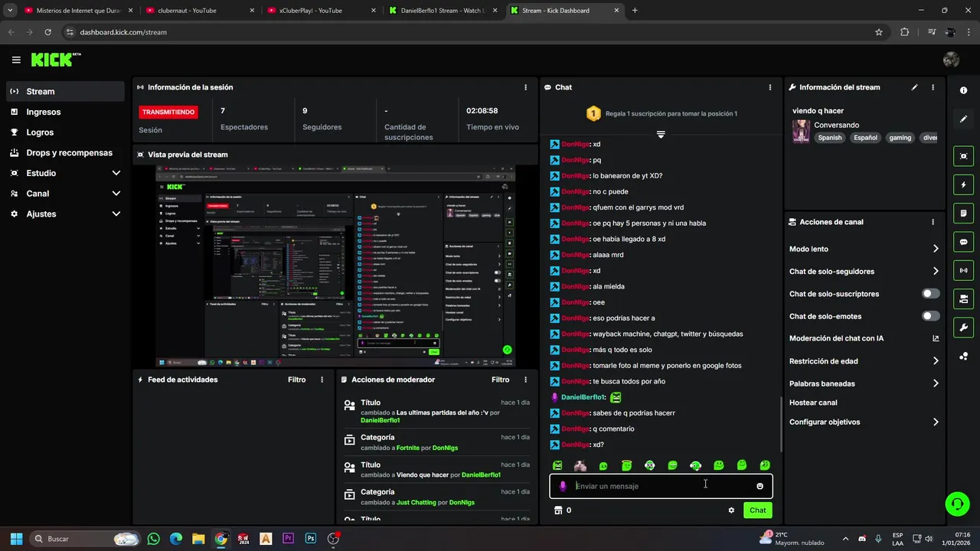Click the notes document sidebar icon
This screenshot has height=551, width=980.
(x=963, y=213)
